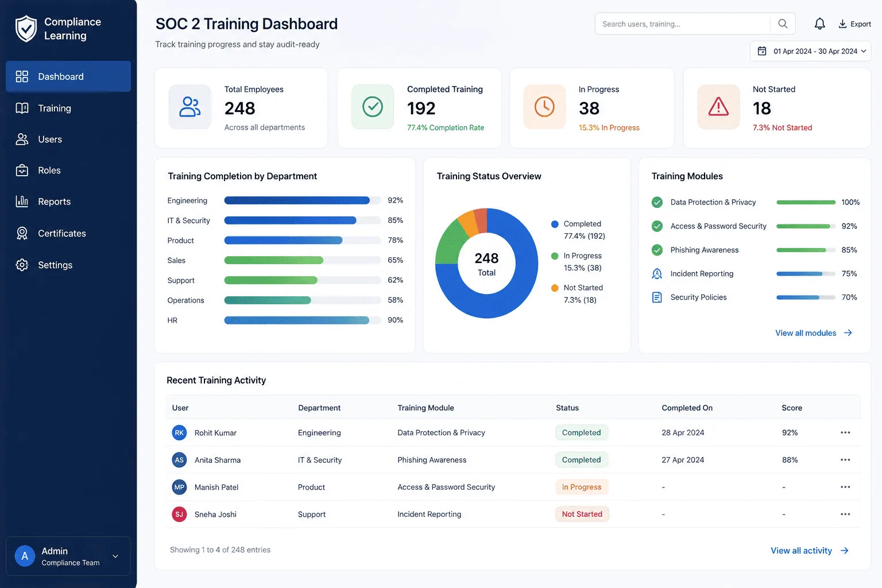
Task: Click the Status column header
Action: point(567,408)
